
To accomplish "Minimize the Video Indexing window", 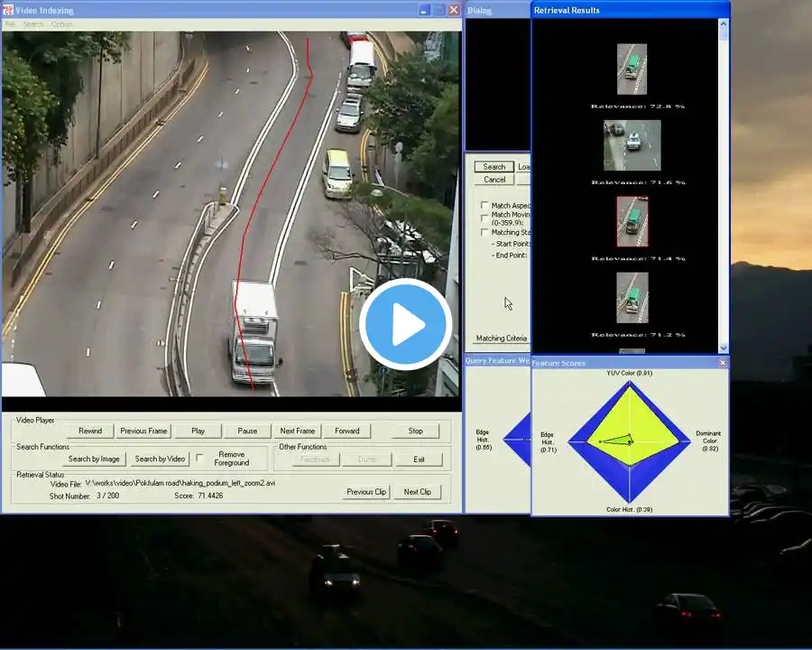I will click(424, 10).
